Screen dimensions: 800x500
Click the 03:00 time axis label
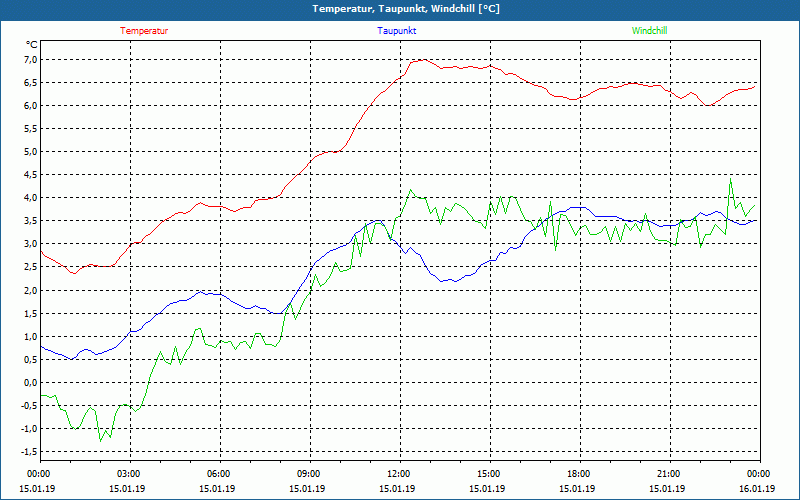coord(130,474)
